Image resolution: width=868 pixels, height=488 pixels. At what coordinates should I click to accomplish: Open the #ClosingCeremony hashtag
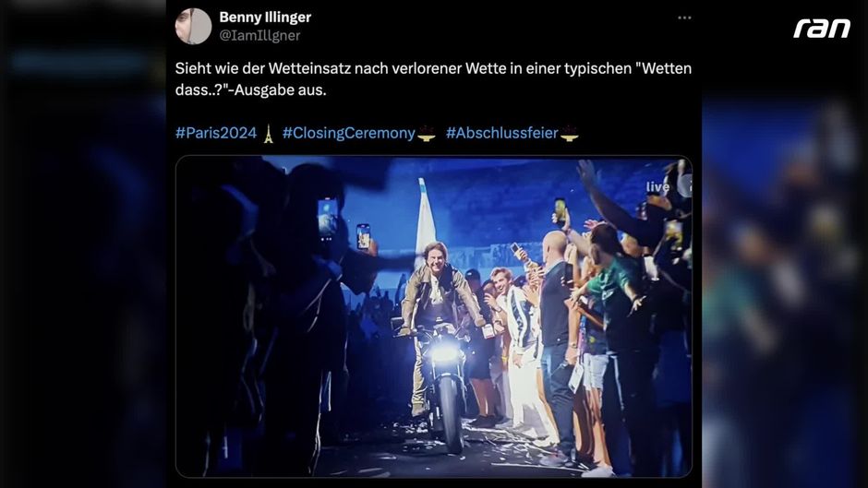click(x=349, y=133)
